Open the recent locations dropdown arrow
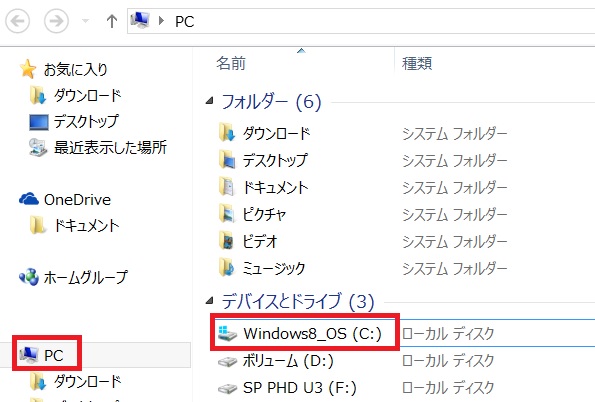Image resolution: width=595 pixels, height=402 pixels. (x=86, y=21)
